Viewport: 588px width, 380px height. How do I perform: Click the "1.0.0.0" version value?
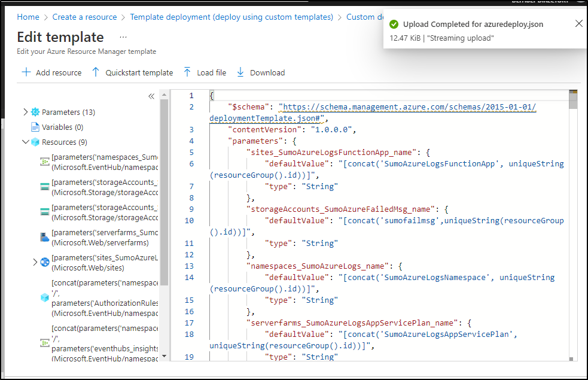(331, 130)
